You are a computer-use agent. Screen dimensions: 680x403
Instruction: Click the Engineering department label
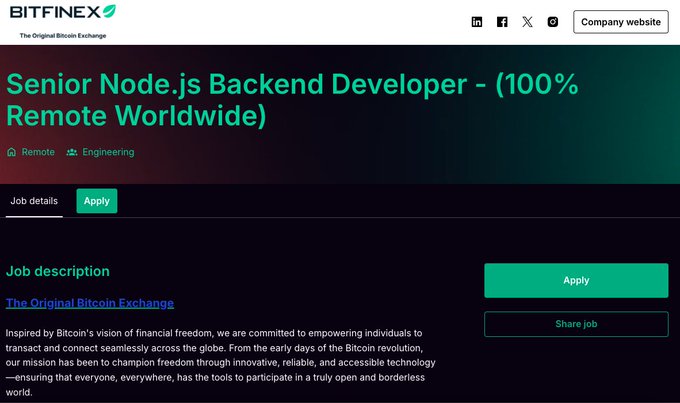(x=108, y=152)
